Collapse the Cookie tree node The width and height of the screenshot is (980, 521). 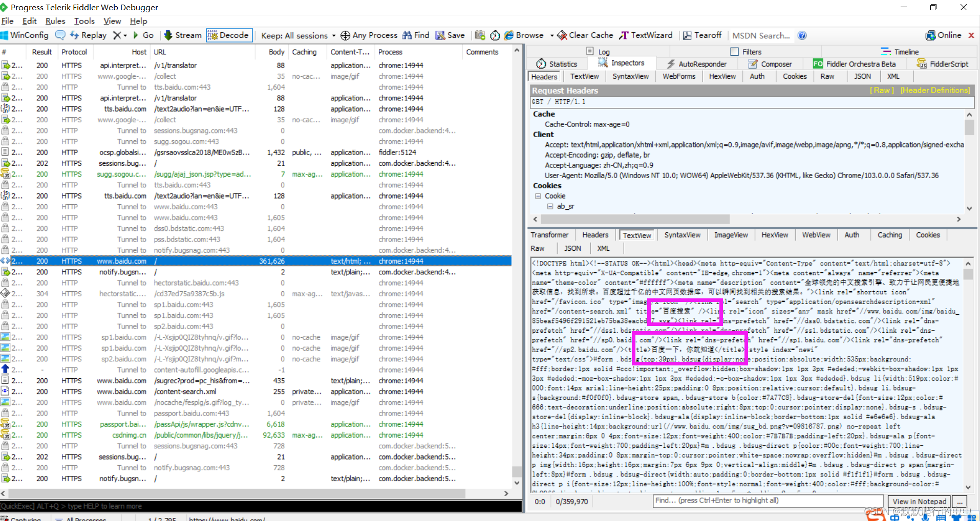538,196
